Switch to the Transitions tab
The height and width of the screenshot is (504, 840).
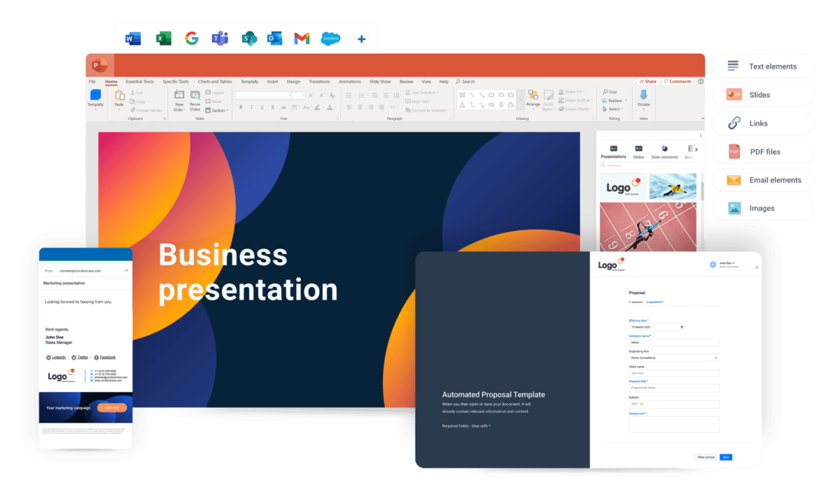tap(319, 81)
